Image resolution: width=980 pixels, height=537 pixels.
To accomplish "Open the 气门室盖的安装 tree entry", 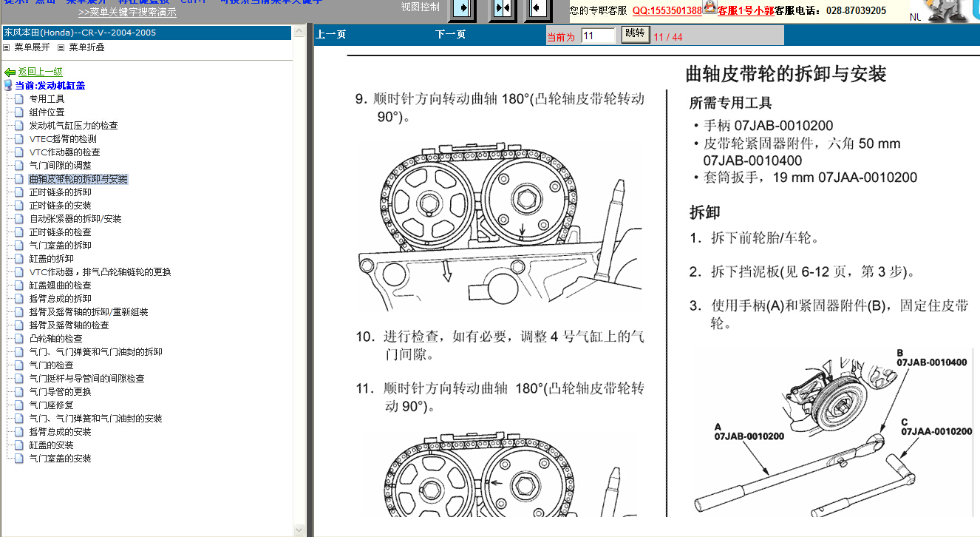I will tap(60, 459).
